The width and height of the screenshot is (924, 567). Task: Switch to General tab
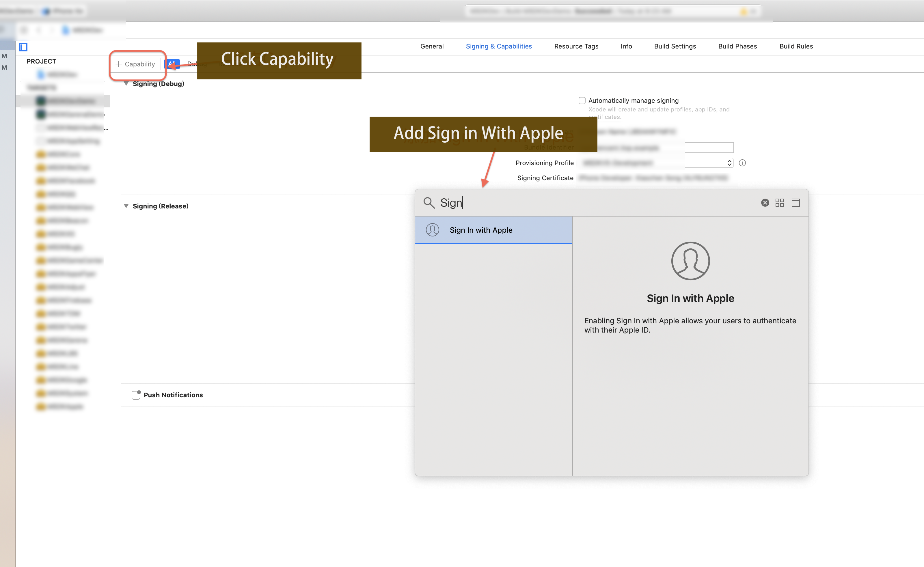pos(432,46)
